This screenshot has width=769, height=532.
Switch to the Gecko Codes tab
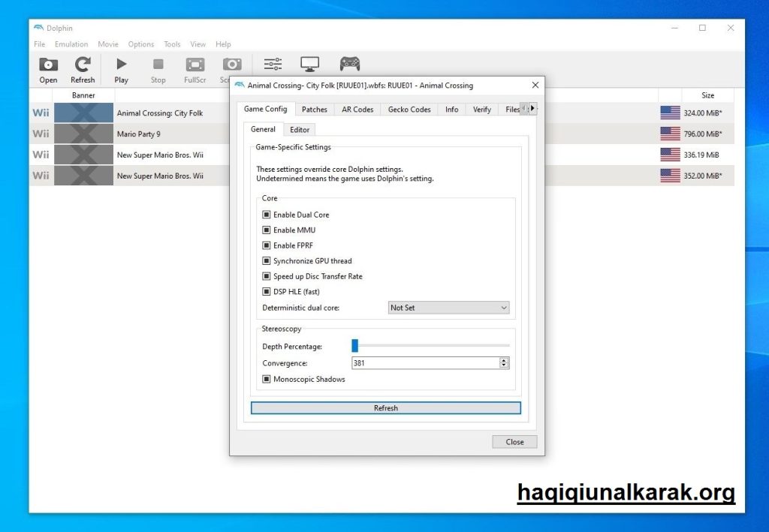pos(409,110)
